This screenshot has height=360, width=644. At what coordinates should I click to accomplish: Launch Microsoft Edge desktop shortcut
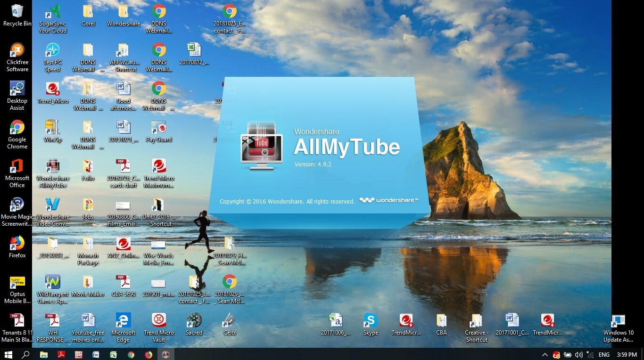click(124, 328)
